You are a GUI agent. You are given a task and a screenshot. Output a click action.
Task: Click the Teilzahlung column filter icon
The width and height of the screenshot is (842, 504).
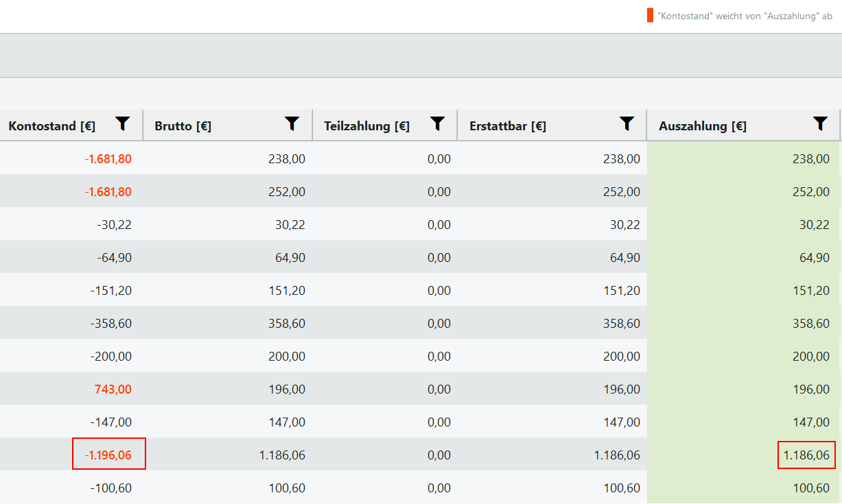(x=437, y=123)
